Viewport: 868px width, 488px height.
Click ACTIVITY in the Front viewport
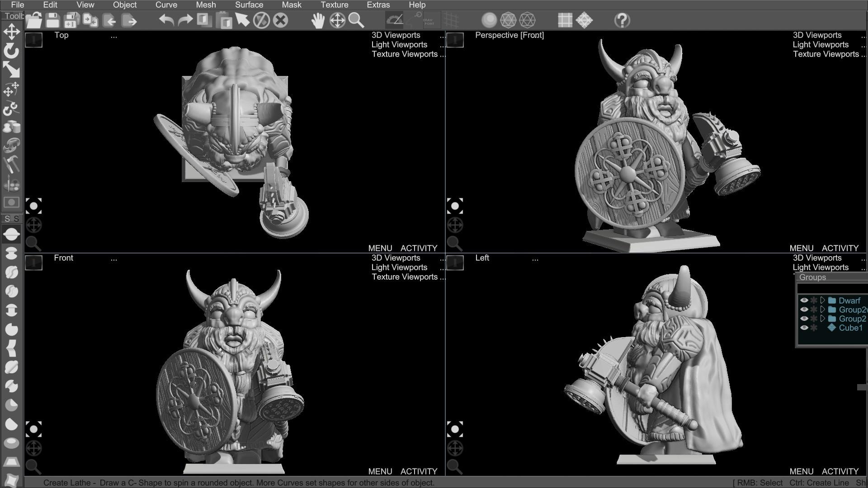418,471
